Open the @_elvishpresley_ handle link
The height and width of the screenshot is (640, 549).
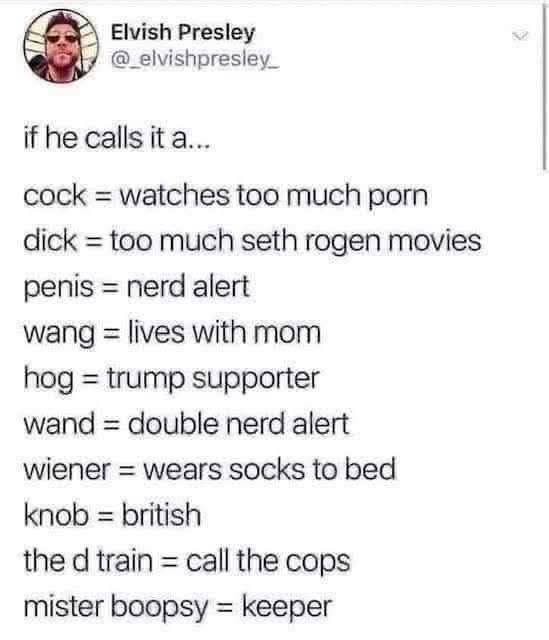[195, 60]
